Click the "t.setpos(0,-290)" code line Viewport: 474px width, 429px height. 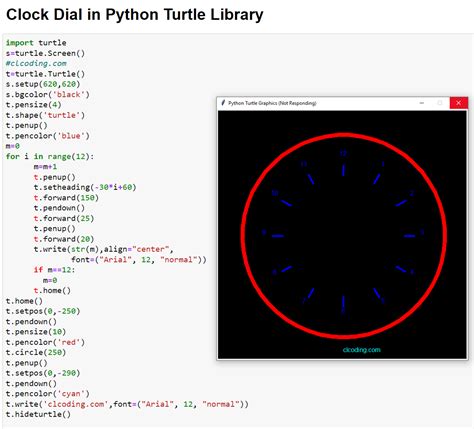coord(43,373)
